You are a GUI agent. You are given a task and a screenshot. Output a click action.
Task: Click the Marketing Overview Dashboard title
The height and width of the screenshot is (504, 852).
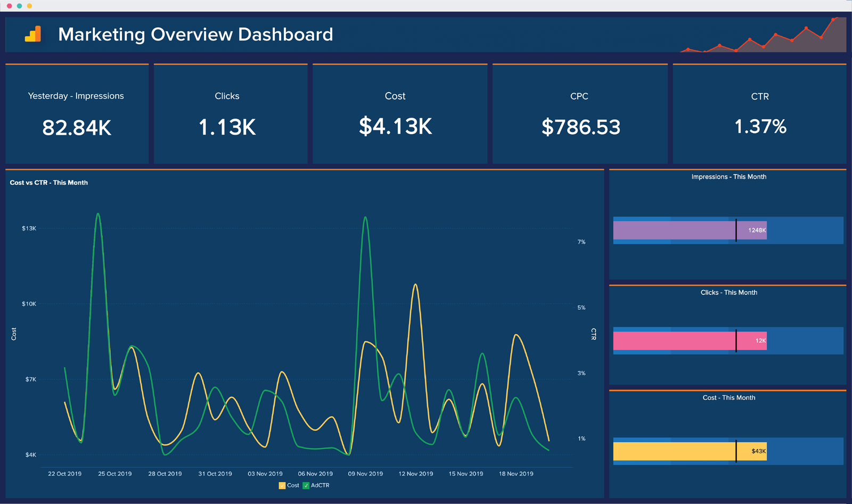[x=195, y=35]
